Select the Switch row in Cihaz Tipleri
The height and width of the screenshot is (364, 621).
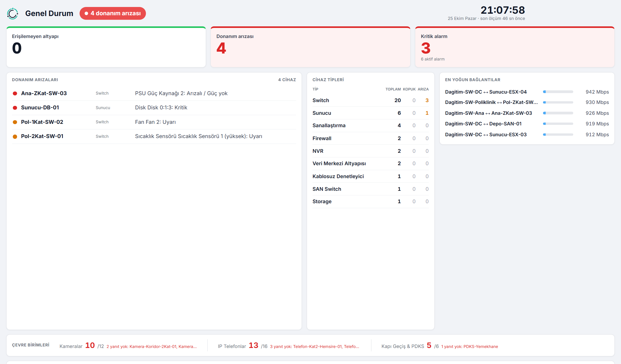(x=371, y=100)
